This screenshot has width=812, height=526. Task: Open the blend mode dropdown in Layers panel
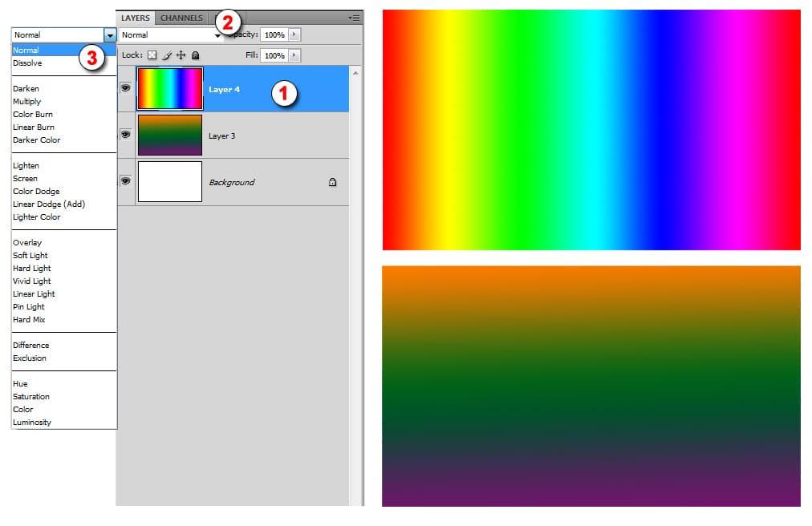[x=170, y=34]
